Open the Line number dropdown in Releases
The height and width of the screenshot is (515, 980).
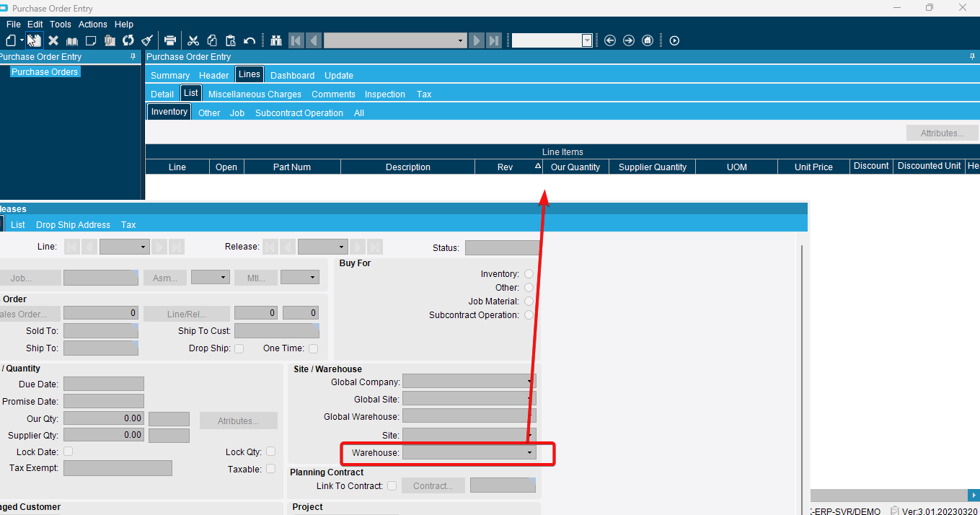point(144,247)
